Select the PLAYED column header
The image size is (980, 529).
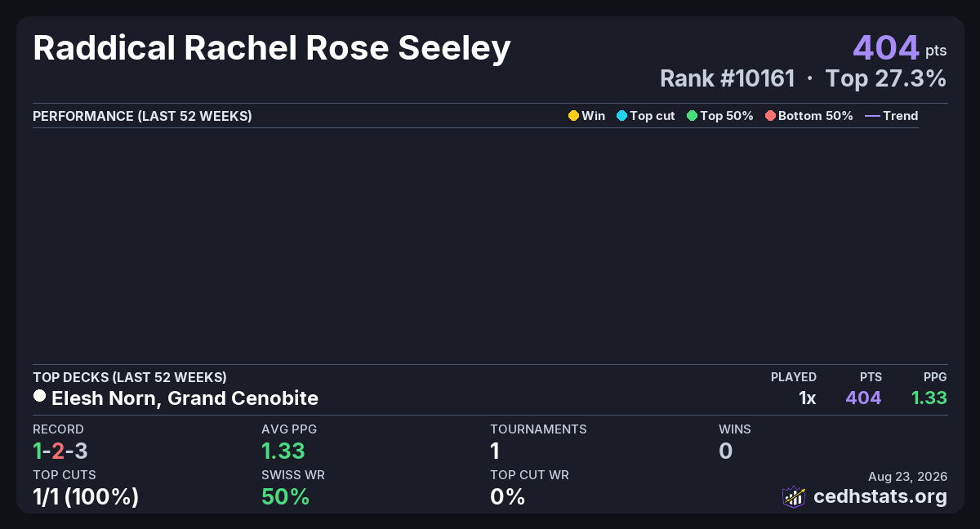pos(794,377)
